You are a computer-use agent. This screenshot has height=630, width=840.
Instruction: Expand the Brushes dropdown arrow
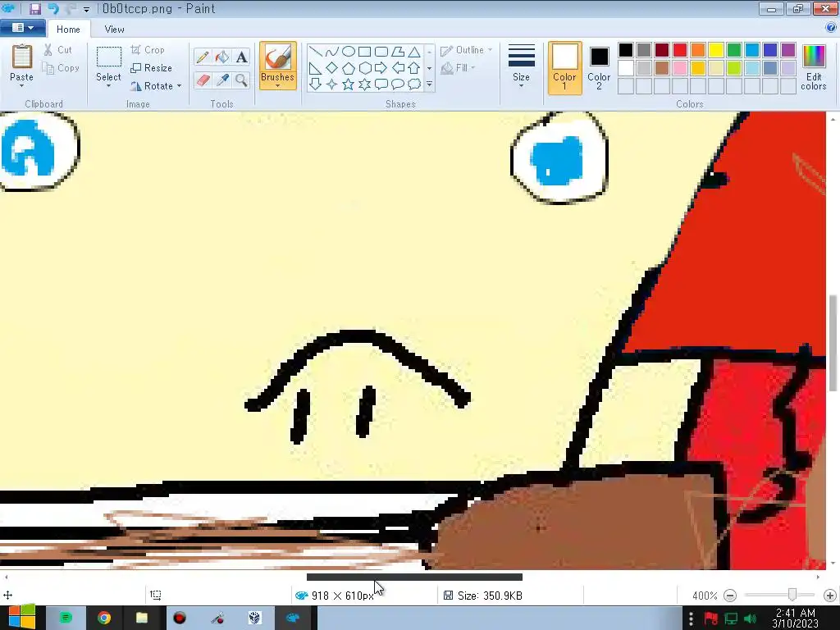click(277, 85)
